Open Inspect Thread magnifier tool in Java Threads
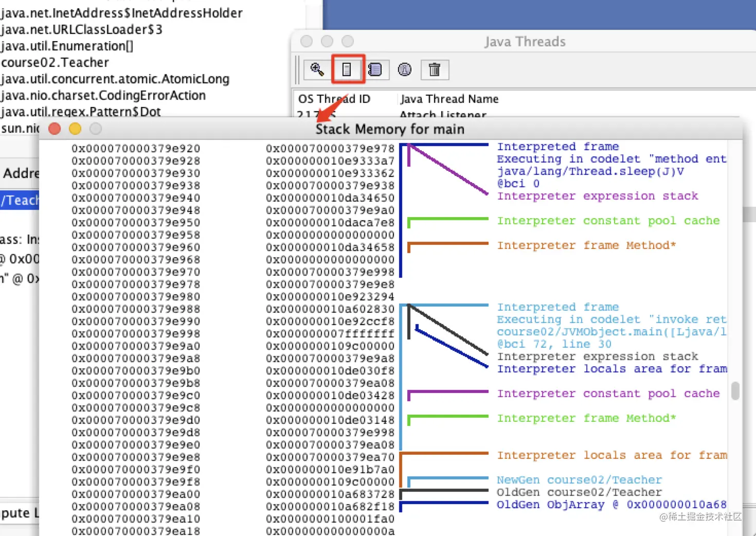 [x=317, y=69]
